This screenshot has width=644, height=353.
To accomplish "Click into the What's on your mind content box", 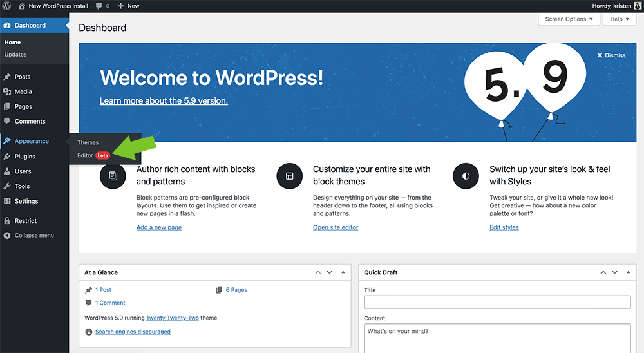I will pyautogui.click(x=497, y=338).
